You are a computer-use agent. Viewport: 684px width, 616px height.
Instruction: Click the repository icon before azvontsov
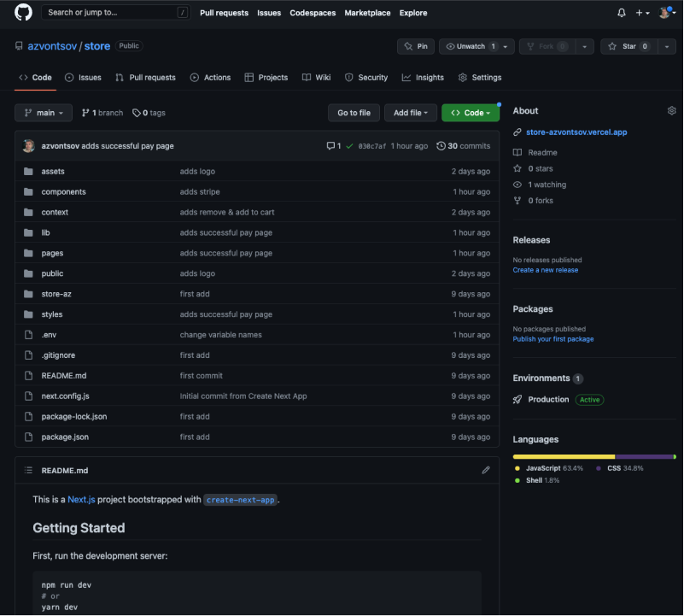click(19, 46)
